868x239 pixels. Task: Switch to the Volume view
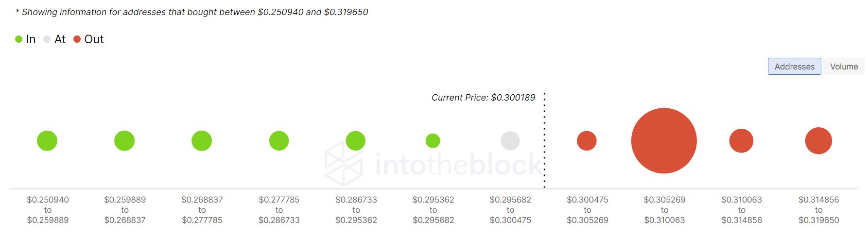click(x=844, y=67)
